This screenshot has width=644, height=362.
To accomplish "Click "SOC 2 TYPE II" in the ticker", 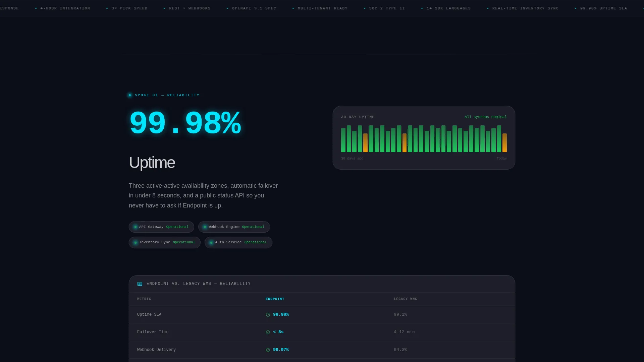I will [387, 8].
